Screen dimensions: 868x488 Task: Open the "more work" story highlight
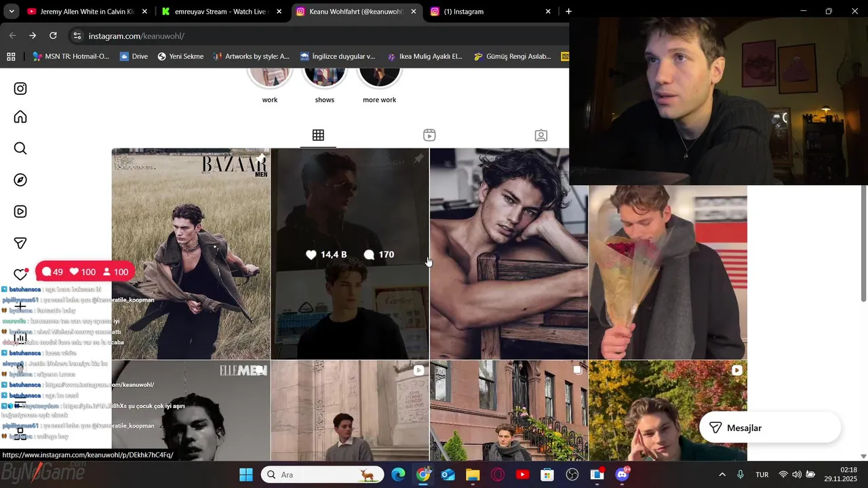coord(379,85)
